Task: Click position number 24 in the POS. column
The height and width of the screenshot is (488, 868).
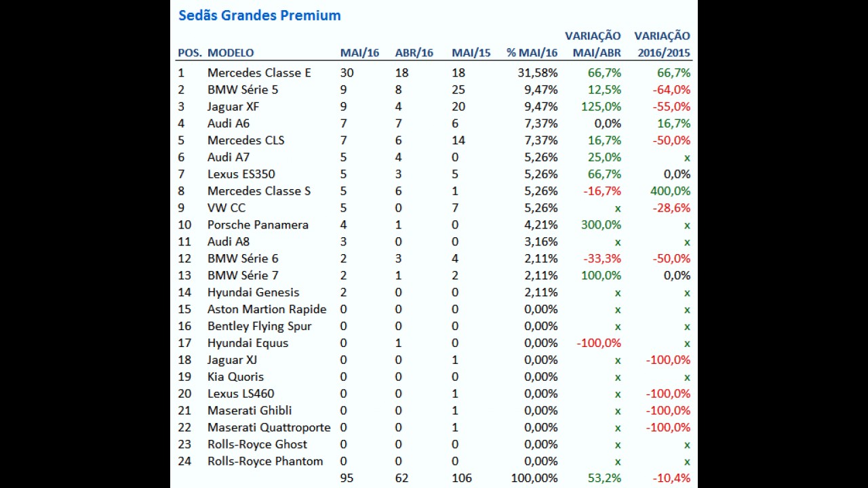Action: tap(184, 462)
